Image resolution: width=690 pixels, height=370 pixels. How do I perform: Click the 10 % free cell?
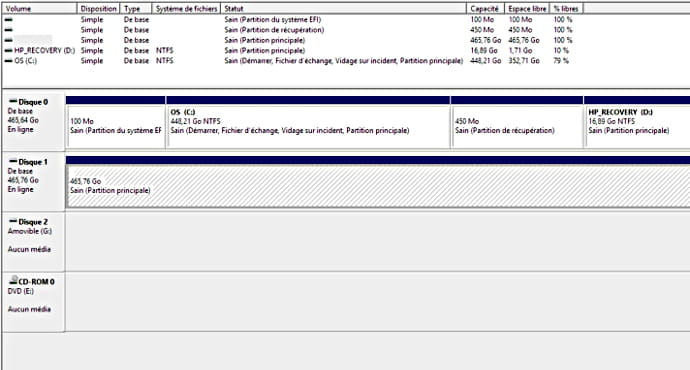tap(561, 51)
